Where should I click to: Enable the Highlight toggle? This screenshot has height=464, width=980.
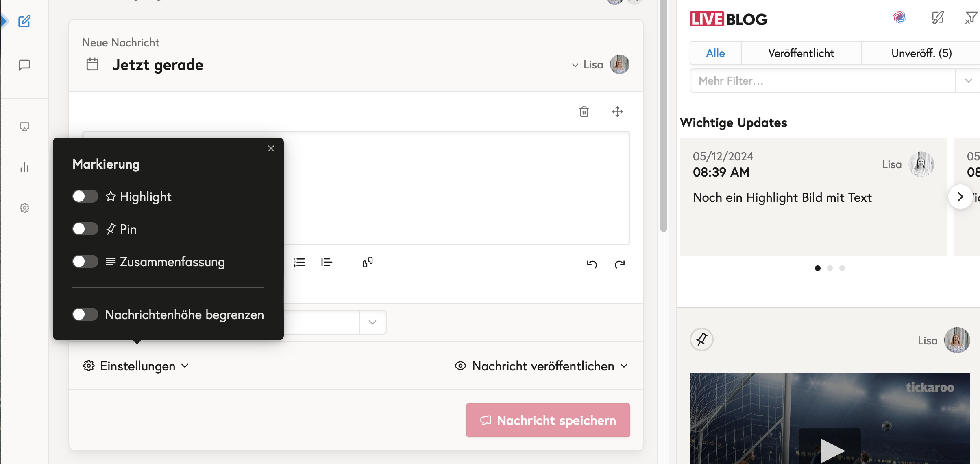(85, 197)
